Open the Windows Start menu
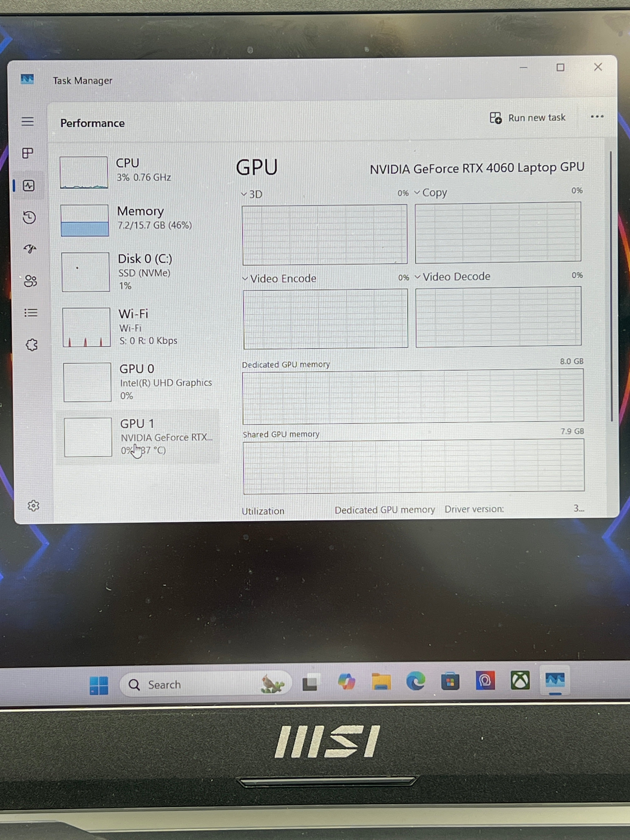The width and height of the screenshot is (630, 840). click(99, 685)
